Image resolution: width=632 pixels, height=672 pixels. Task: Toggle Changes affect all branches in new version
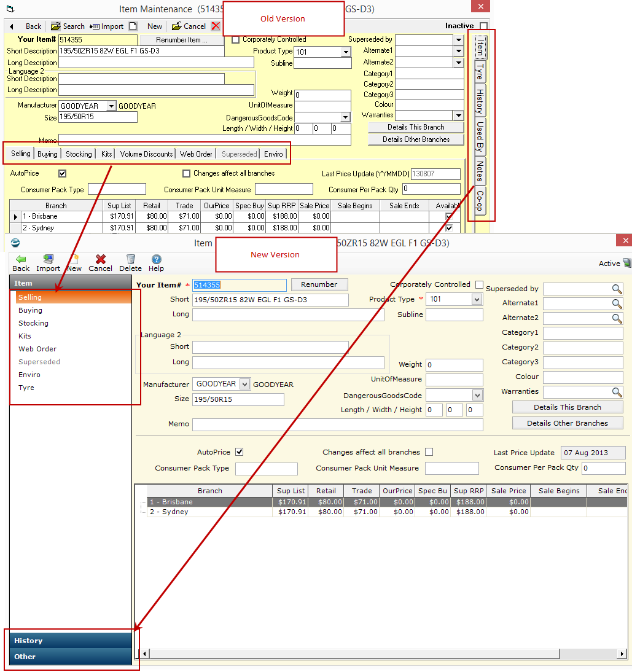429,451
